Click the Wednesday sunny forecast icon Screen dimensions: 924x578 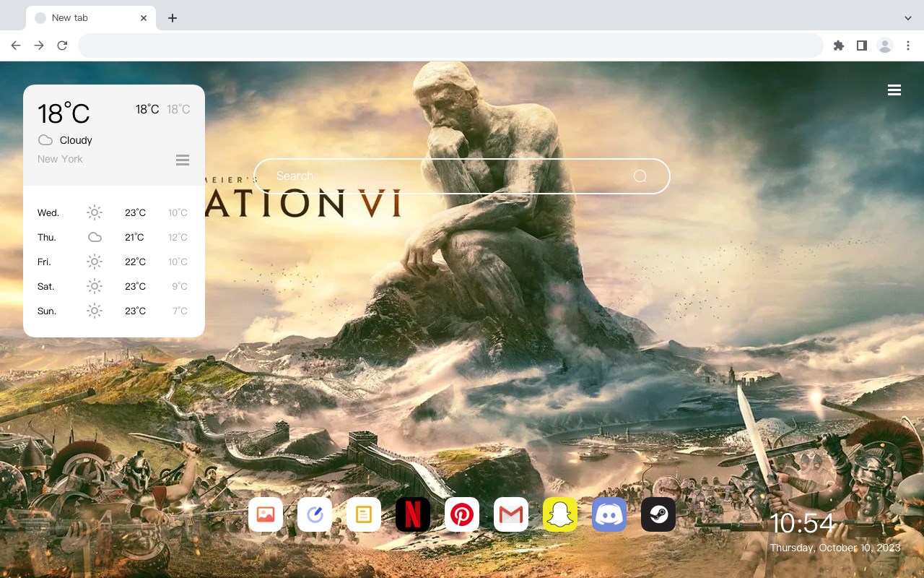point(95,212)
